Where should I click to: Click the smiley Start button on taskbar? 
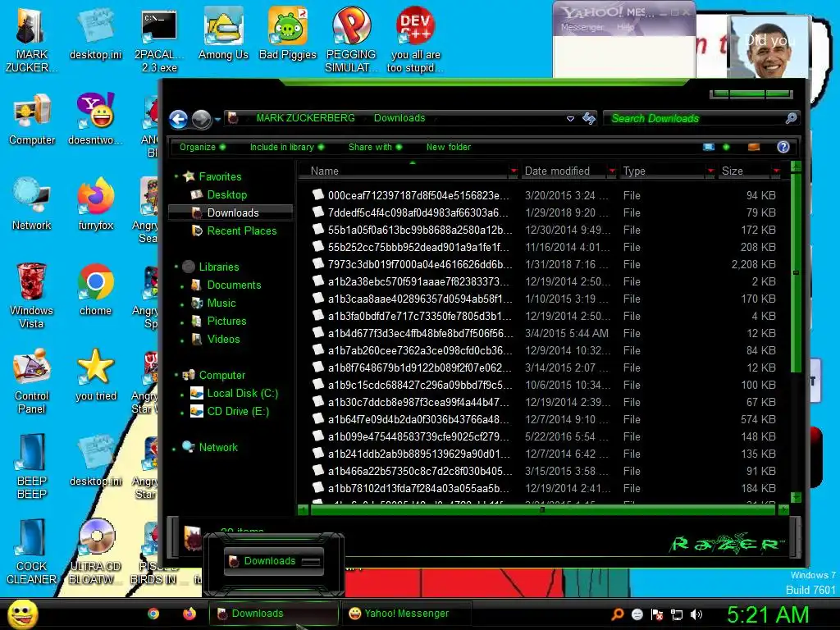coord(22,614)
